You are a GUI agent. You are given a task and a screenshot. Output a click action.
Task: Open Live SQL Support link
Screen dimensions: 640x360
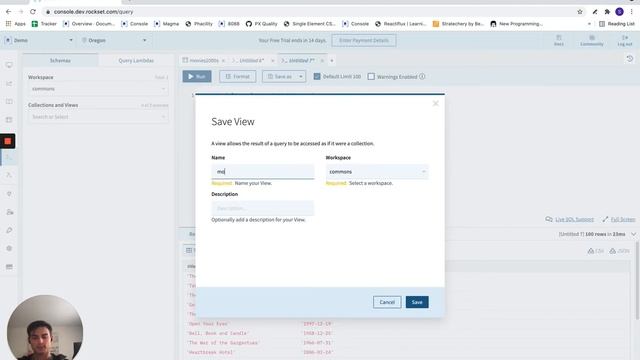[x=574, y=220]
